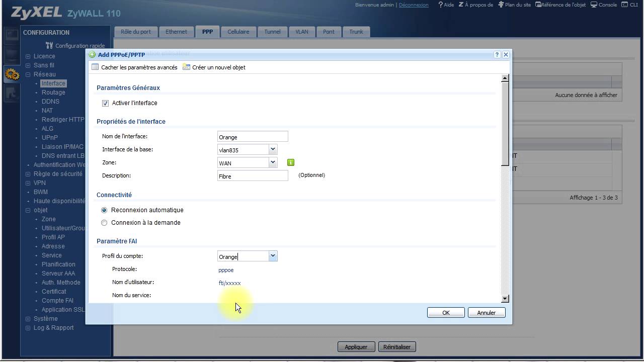Click Cacher les paramètres avancés
The height and width of the screenshot is (362, 644).
tap(134, 67)
